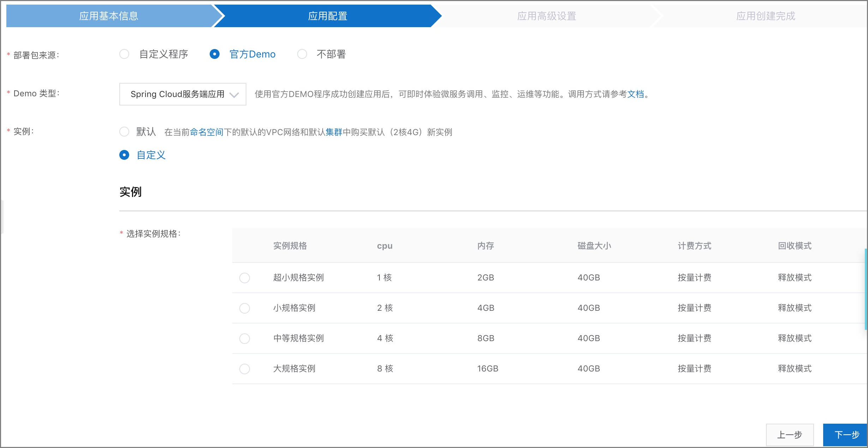
Task: Click the 实例 section heading
Action: pos(131,192)
